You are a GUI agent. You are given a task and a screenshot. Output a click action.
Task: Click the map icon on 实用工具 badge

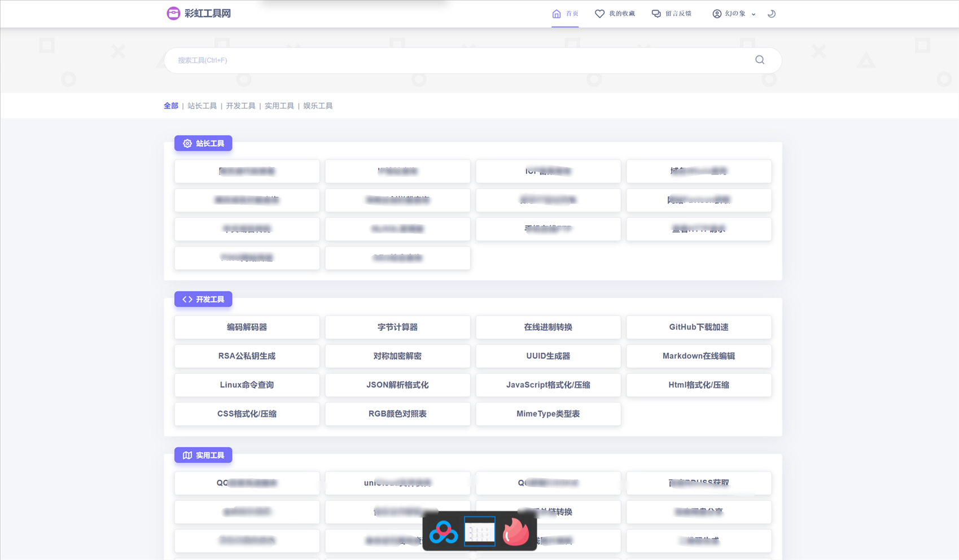pos(187,455)
